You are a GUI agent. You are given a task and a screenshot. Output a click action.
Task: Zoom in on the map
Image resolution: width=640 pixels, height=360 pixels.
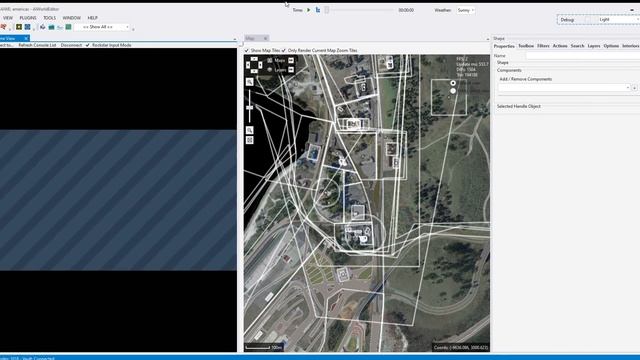pos(249,82)
